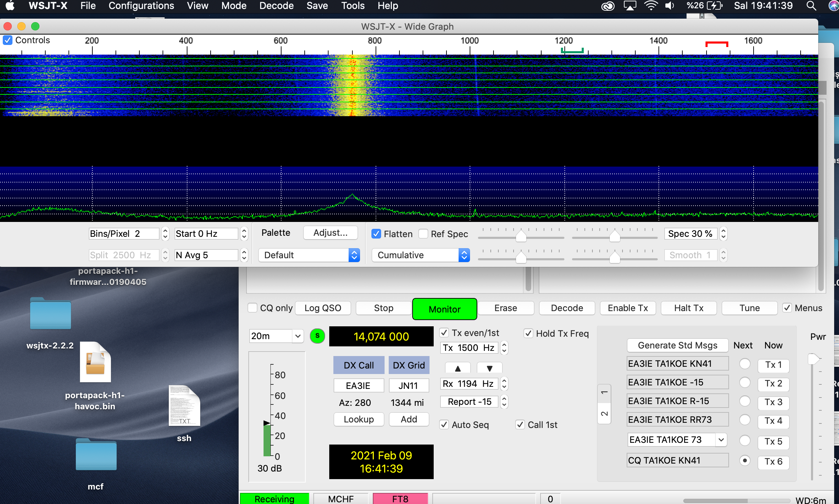Open the Mode menu
The height and width of the screenshot is (504, 839).
click(234, 6)
